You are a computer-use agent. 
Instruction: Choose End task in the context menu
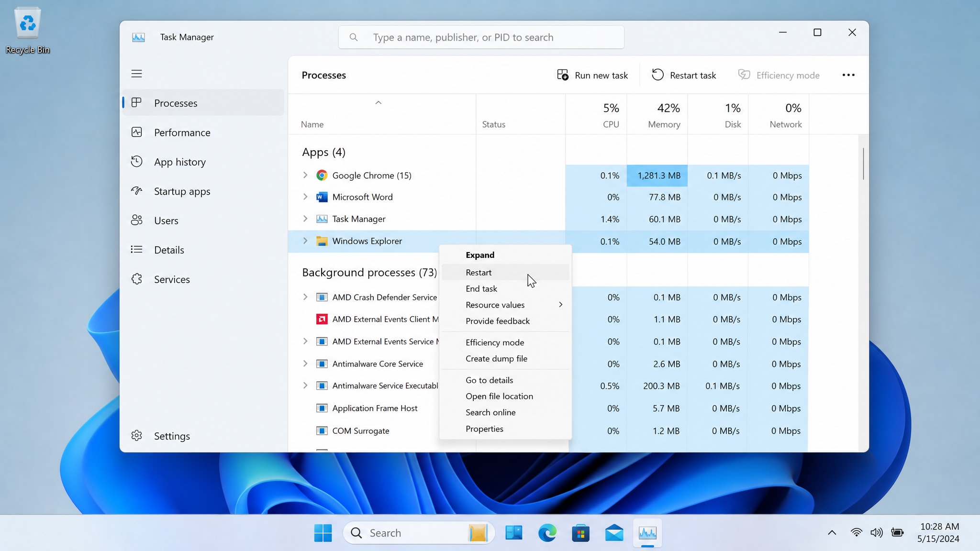505,288
